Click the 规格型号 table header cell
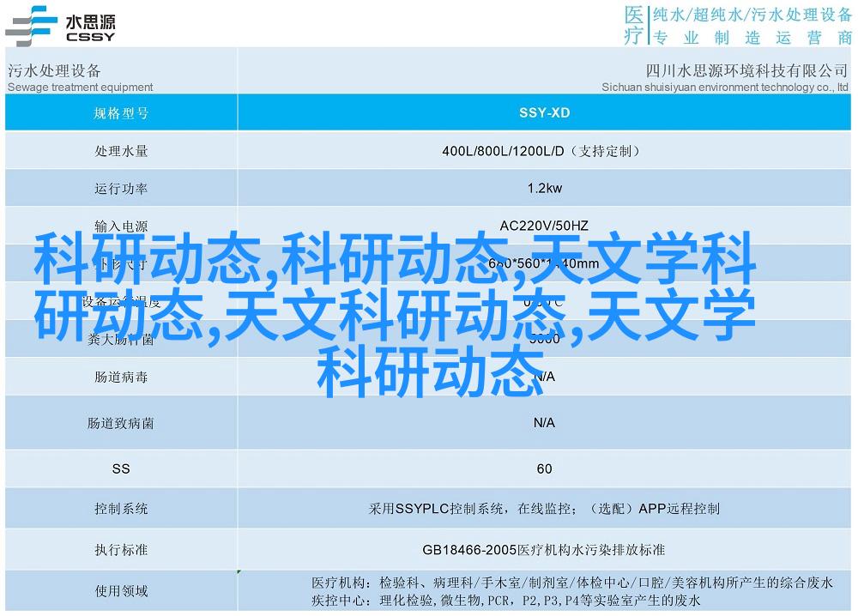Screen dimensions: 858x616 click(121, 112)
